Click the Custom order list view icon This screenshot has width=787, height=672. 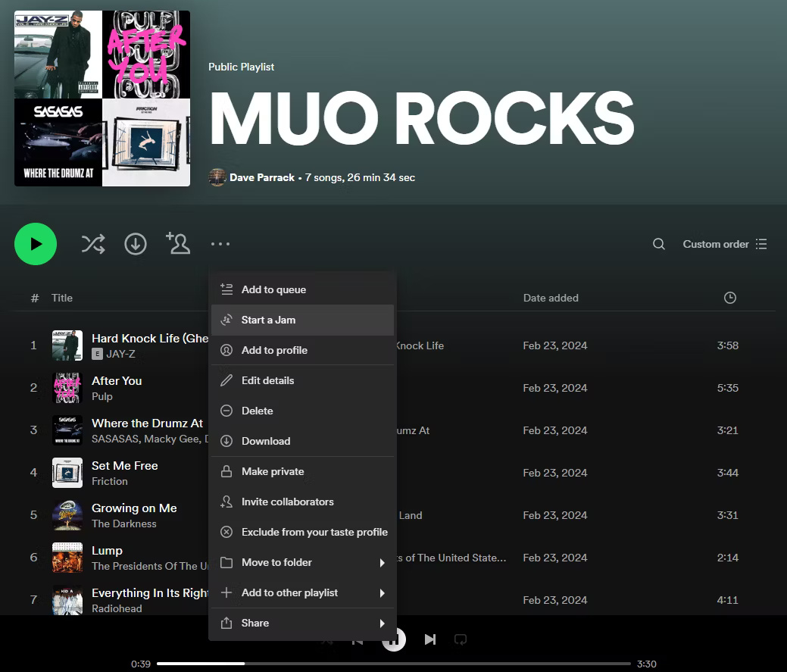[762, 244]
